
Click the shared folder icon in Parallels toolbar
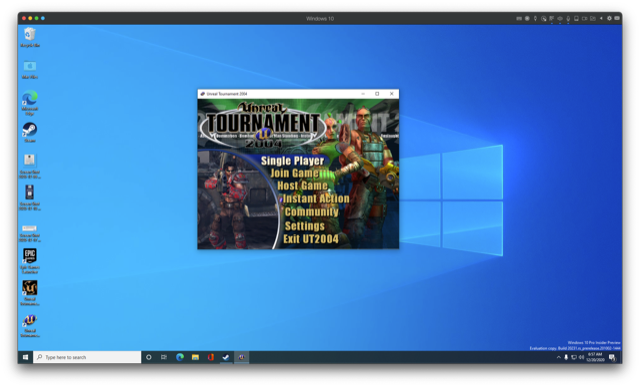(x=593, y=18)
